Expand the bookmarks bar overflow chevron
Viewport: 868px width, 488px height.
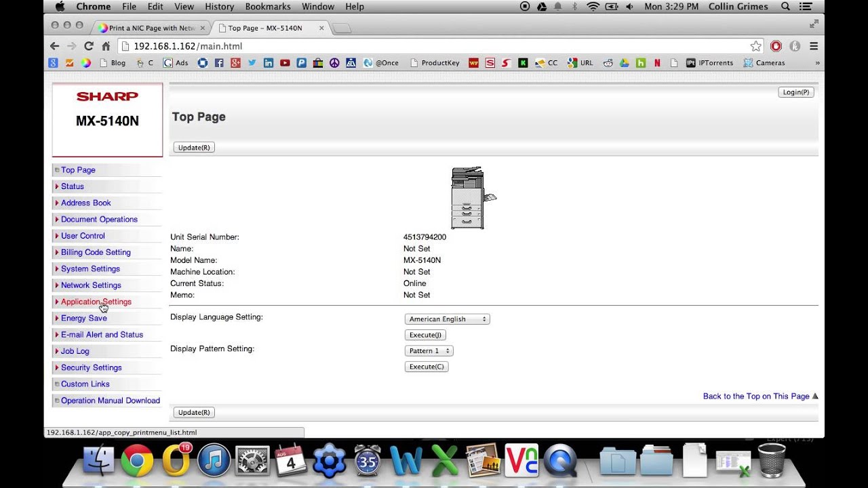tap(817, 63)
